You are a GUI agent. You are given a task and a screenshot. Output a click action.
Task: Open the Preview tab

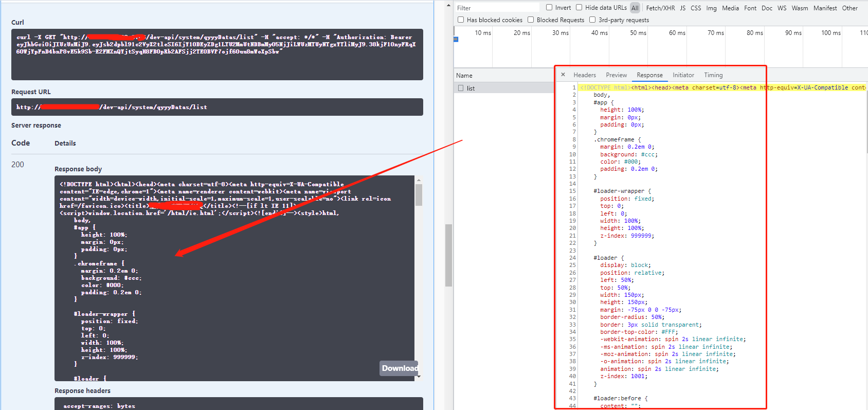coord(616,75)
